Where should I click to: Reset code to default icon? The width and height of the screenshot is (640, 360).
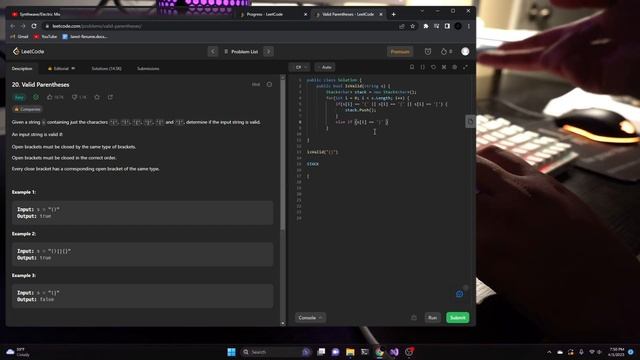433,67
